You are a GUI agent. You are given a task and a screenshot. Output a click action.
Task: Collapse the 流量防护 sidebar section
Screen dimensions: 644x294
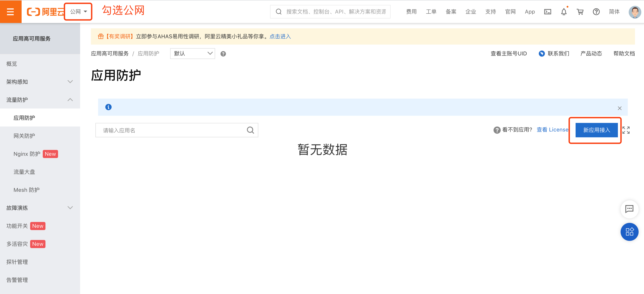click(x=40, y=100)
